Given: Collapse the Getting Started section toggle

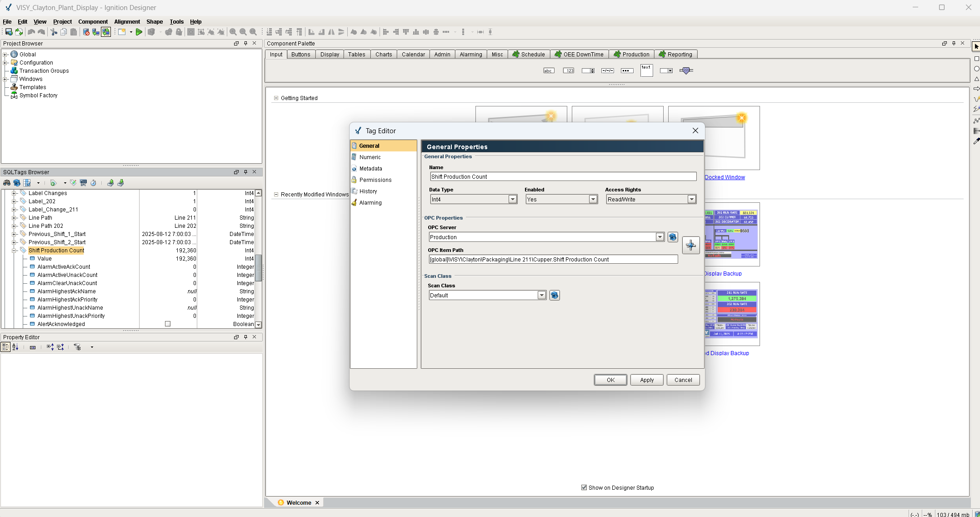Looking at the screenshot, I should point(276,98).
